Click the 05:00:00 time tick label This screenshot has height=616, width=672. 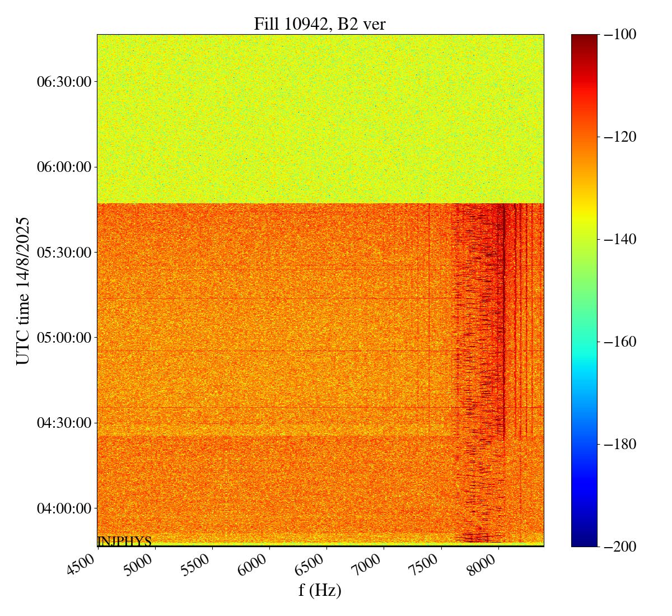[64, 338]
